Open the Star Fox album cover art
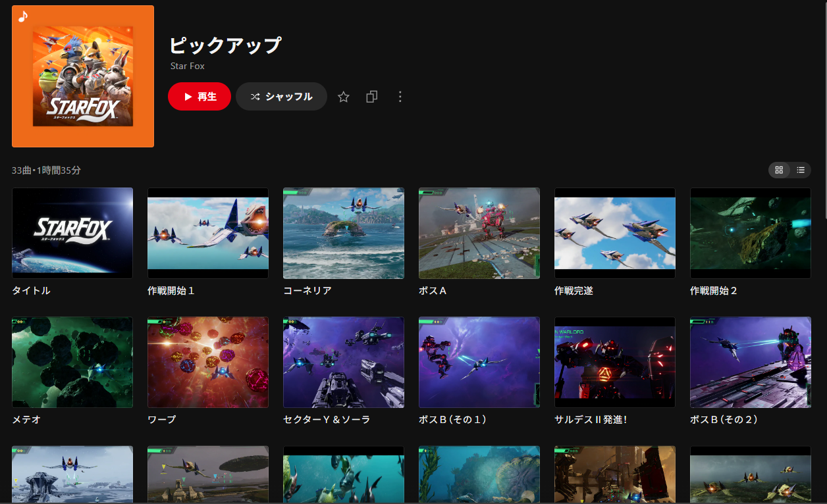This screenshot has height=504, width=827. (x=83, y=76)
